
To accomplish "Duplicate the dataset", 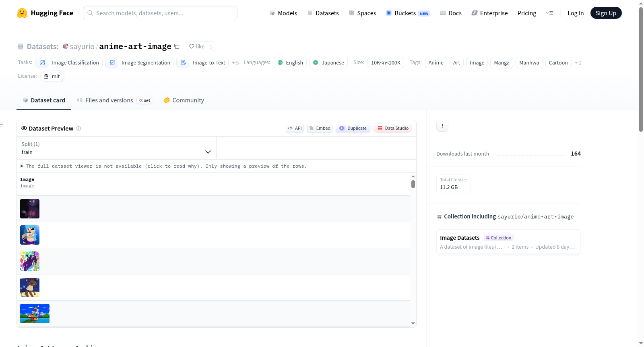I will pyautogui.click(x=353, y=128).
